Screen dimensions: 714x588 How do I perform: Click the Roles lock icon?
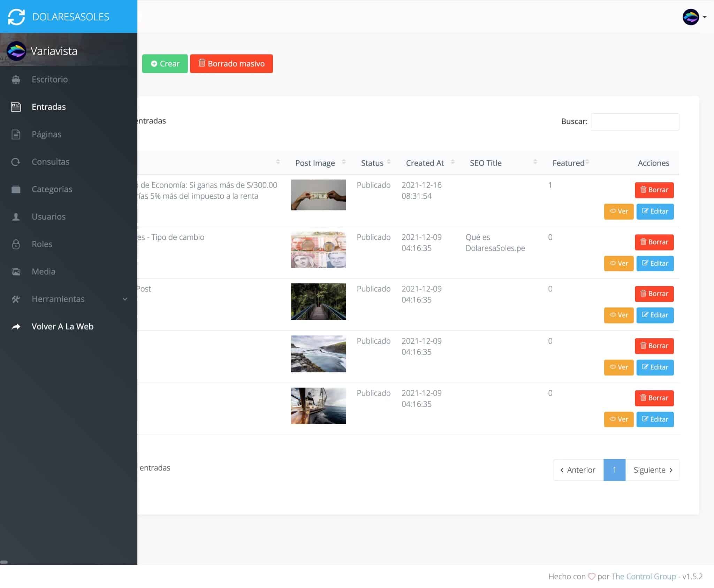coord(16,244)
